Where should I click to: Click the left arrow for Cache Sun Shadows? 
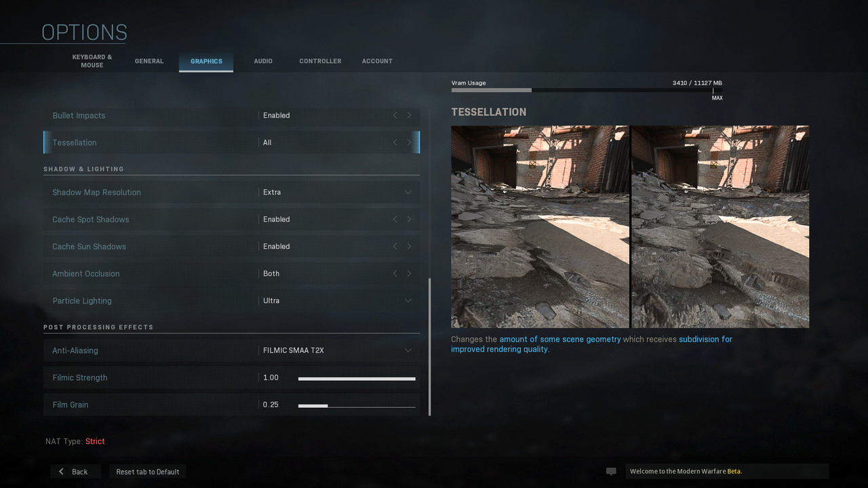395,247
